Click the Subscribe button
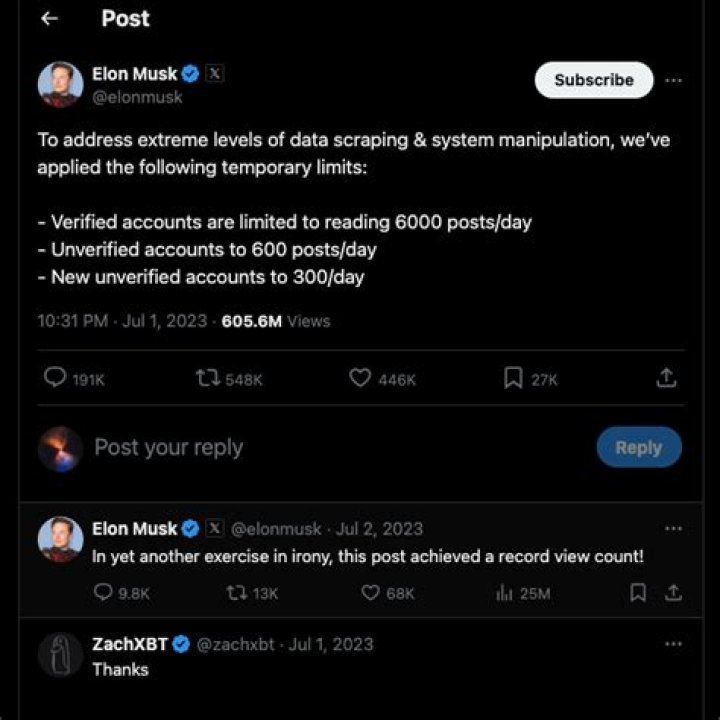This screenshot has height=720, width=720. click(594, 80)
